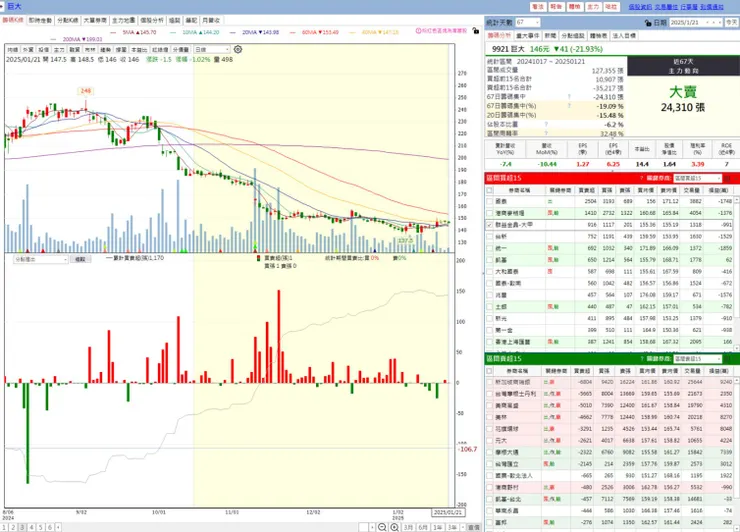Image resolution: width=740 pixels, height=532 pixels.
Task: Toggle 外資 indicator button
Action: tap(28, 50)
